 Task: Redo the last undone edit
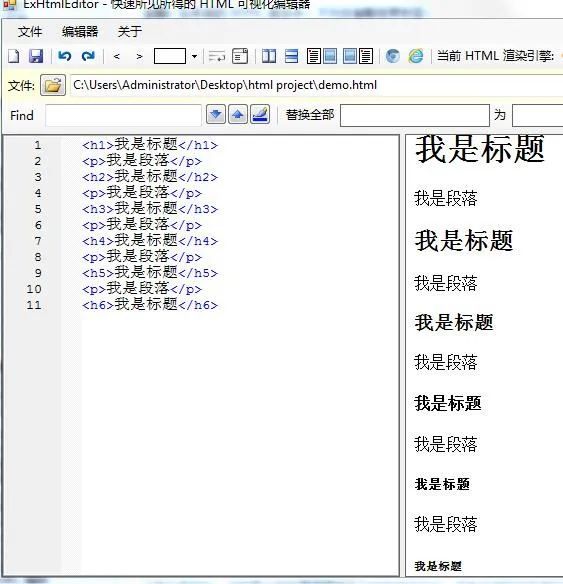(88, 56)
